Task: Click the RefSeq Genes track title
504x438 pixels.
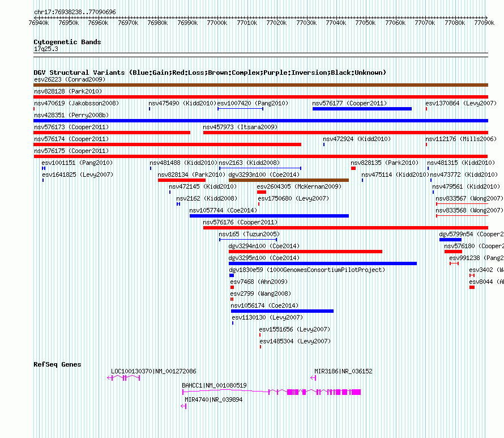Action: [57, 364]
